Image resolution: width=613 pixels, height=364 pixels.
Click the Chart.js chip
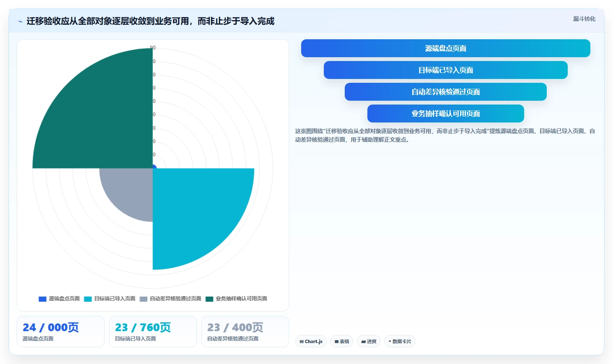[311, 341]
